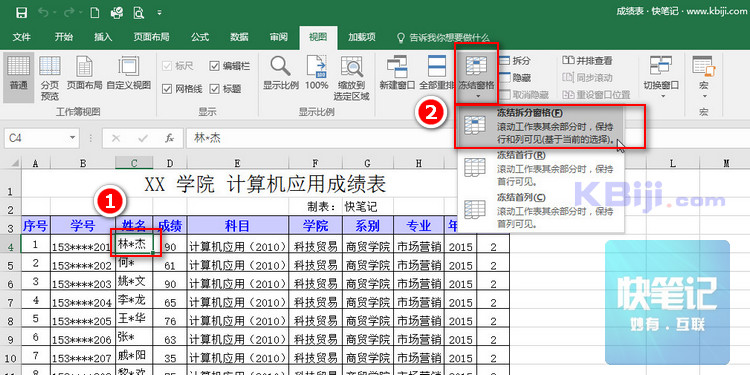
Task: Click the cell containing 姚*文
Action: click(x=134, y=281)
